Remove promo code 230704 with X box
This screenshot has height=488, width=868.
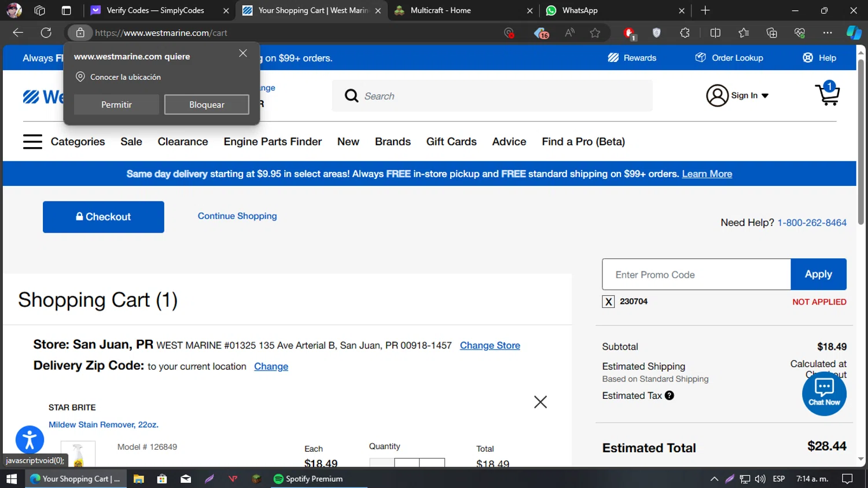[x=608, y=302]
